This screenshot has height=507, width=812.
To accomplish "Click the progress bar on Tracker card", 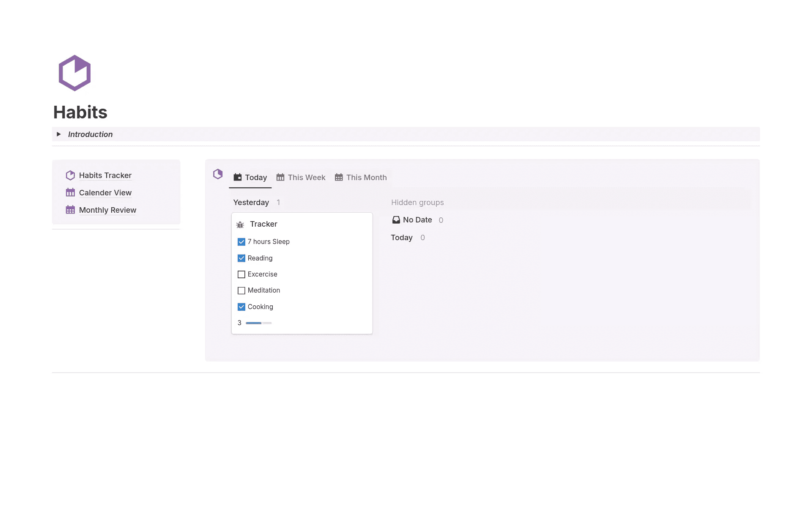I will click(x=258, y=323).
